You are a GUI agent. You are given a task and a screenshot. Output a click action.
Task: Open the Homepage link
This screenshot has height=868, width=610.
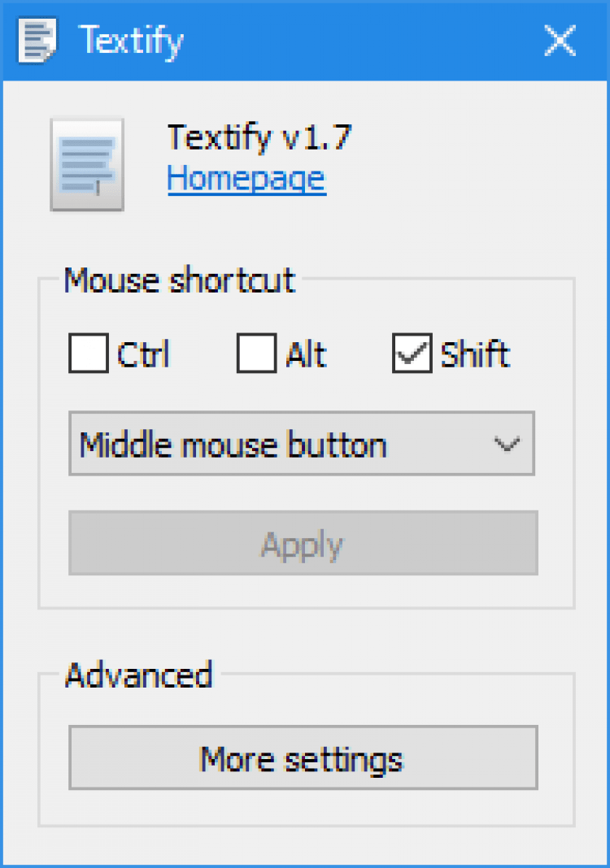coord(246,179)
